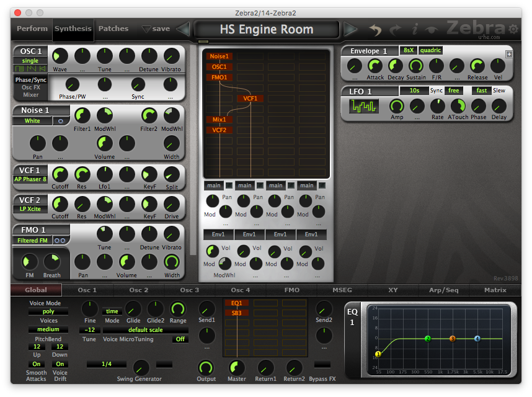Switch to the Patches tab
Image resolution: width=532 pixels, height=397 pixels.
pyautogui.click(x=114, y=29)
